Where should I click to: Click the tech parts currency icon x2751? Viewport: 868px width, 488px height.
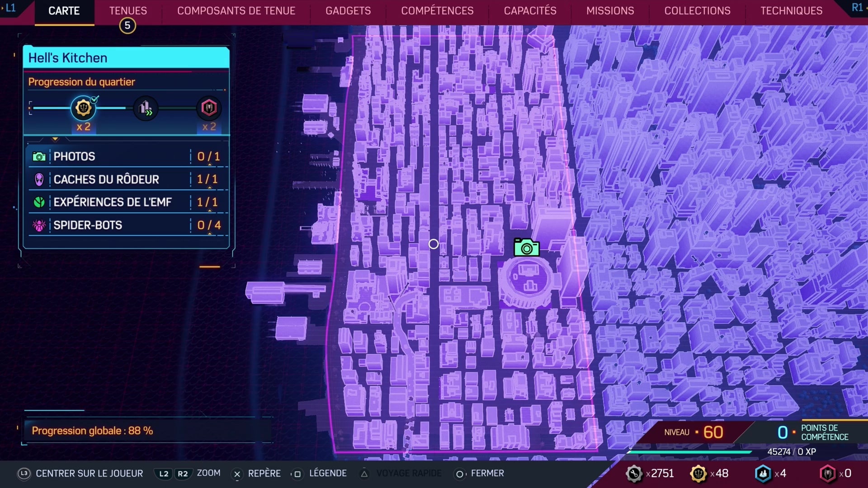click(634, 474)
